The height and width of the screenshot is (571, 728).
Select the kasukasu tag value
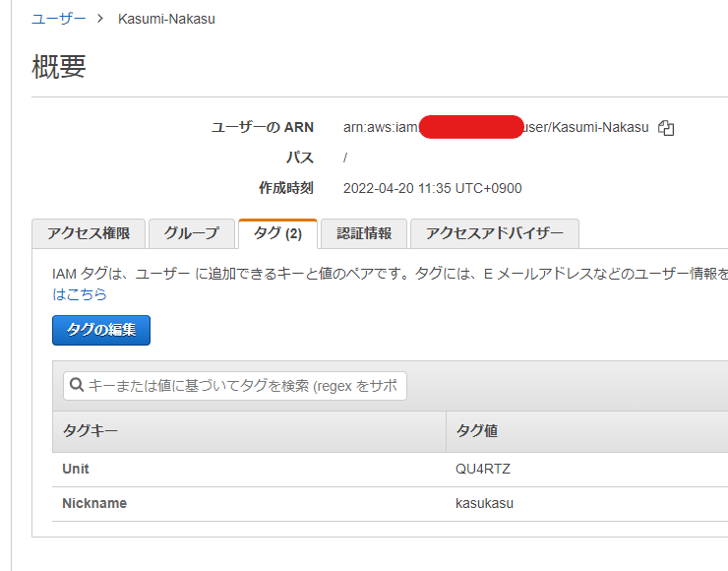click(x=484, y=503)
